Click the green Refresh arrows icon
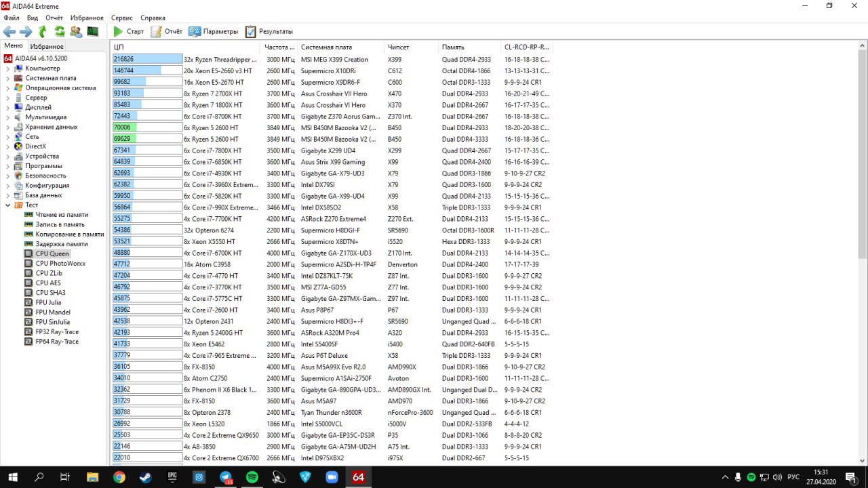This screenshot has width=868, height=488. pos(60,31)
